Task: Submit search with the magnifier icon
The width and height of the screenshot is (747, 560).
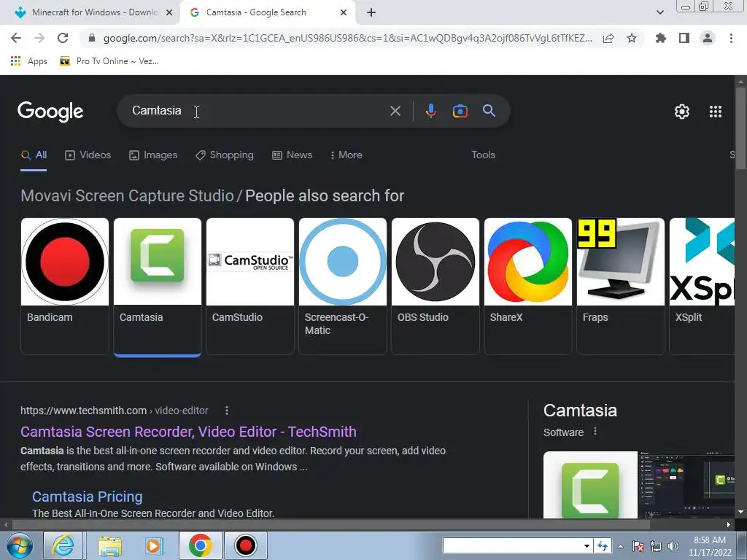Action: 489,111
